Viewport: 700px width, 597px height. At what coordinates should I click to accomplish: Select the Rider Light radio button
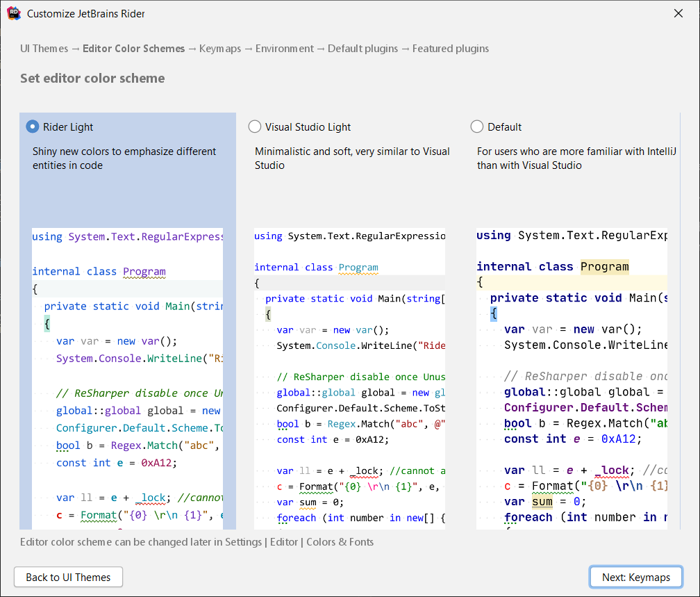pyautogui.click(x=33, y=126)
